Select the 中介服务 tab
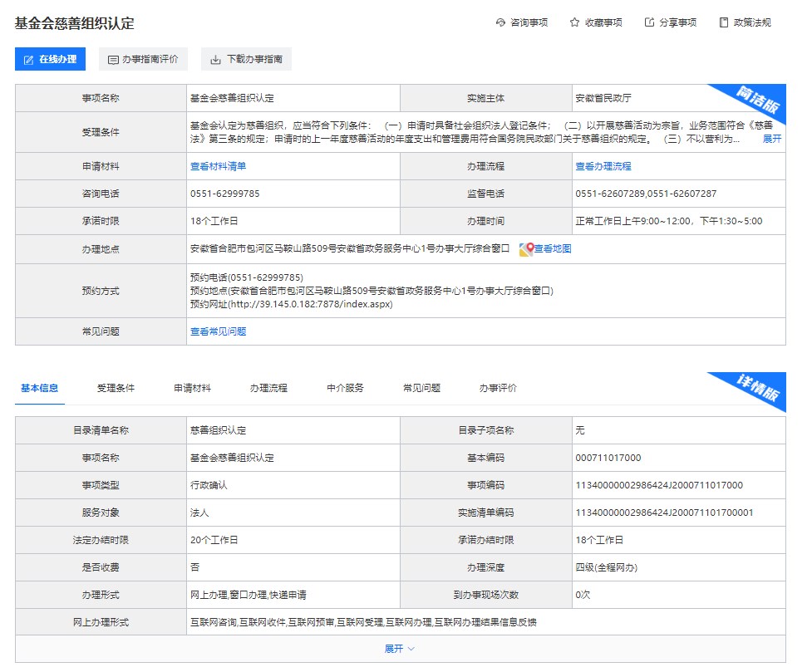Screen dimensions: 812x672 point(345,388)
